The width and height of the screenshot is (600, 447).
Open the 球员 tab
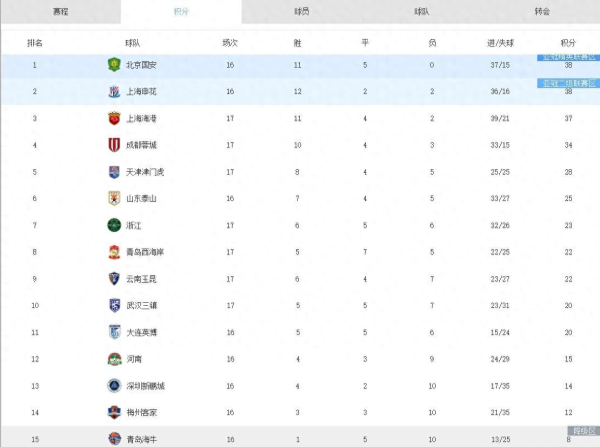coord(302,11)
